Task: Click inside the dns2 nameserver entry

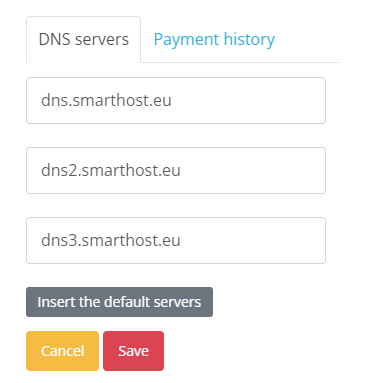Action: 176,170
